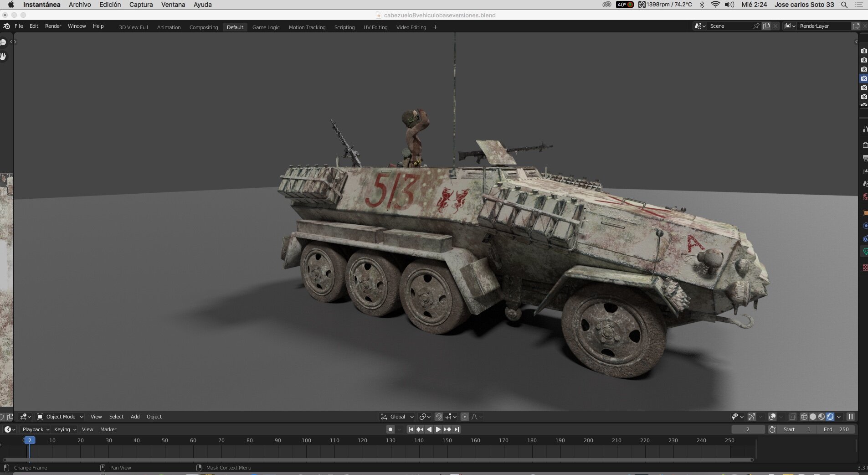Image resolution: width=868 pixels, height=475 pixels.
Task: Open the Blender Render menu
Action: [x=53, y=26]
